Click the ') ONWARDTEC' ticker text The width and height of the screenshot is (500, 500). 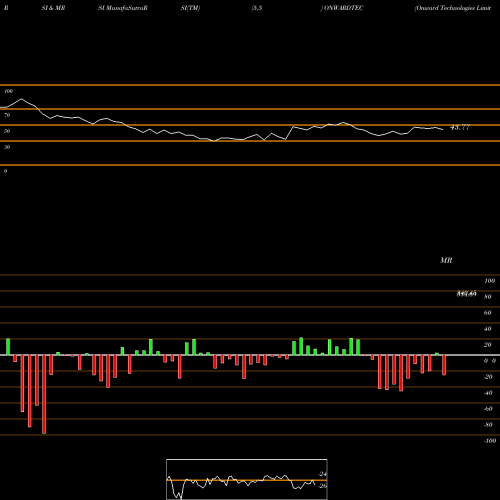click(x=342, y=8)
